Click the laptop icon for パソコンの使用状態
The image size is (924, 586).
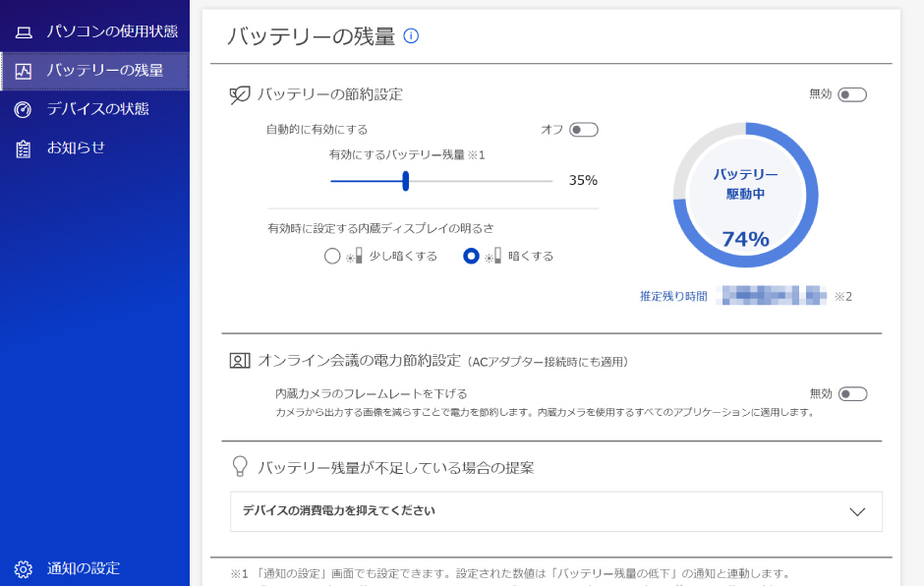click(x=24, y=31)
